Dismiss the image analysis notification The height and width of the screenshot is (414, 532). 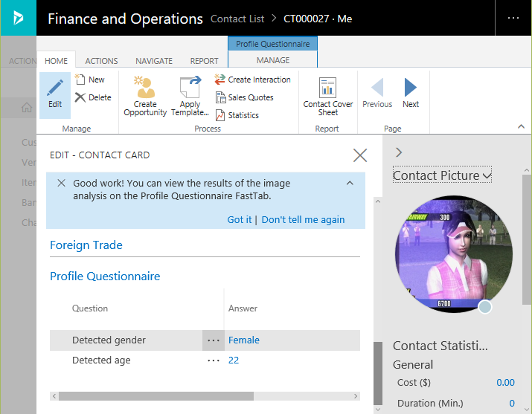point(61,184)
